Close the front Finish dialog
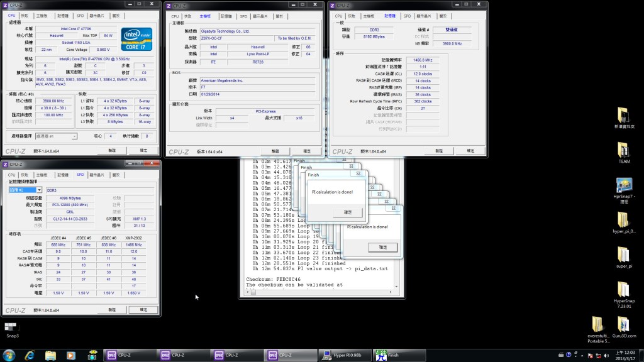 [x=358, y=173]
